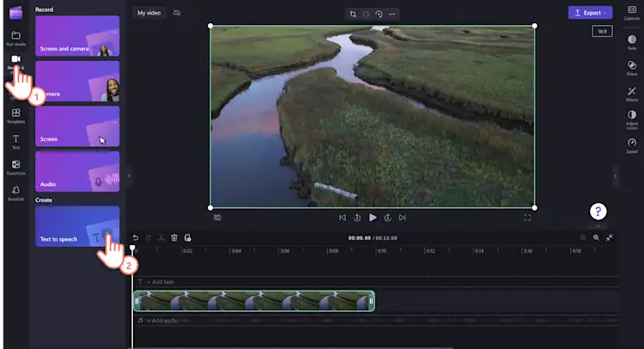The image size is (644, 349).
Task: Play the video preview
Action: pos(373,218)
